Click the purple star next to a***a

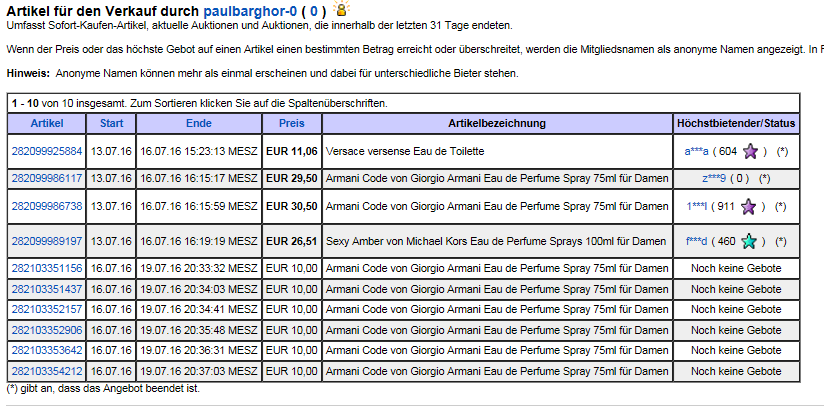tap(750, 152)
